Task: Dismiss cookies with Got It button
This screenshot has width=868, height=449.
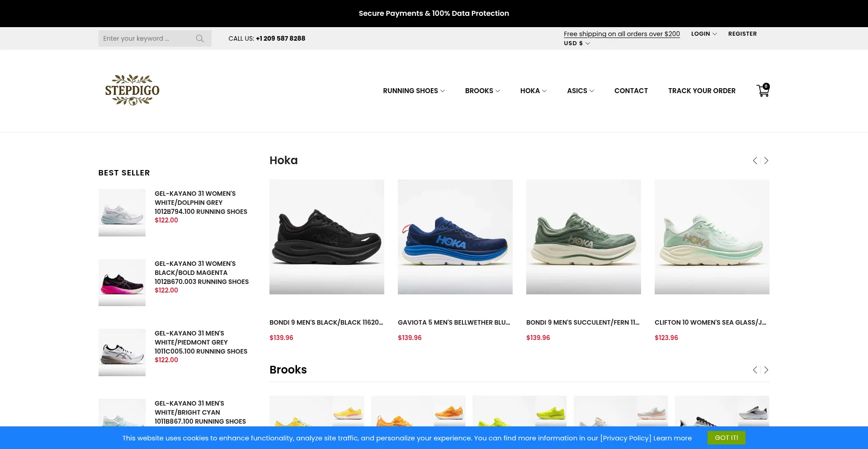Action: click(726, 438)
